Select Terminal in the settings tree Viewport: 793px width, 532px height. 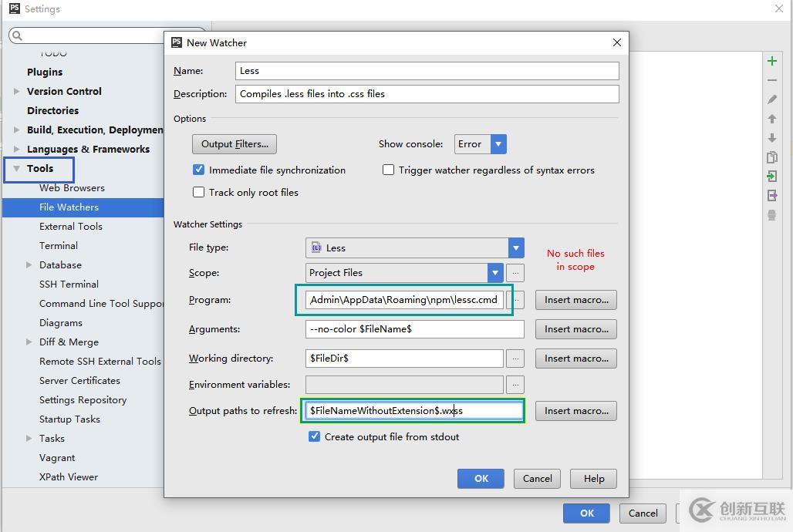tap(59, 245)
